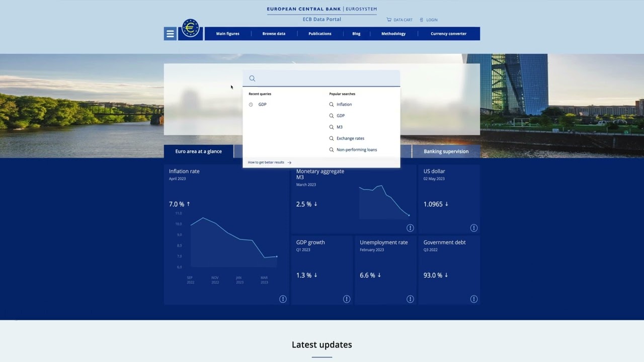Open info icon on US dollar card
644x362 pixels.
[x=473, y=228]
